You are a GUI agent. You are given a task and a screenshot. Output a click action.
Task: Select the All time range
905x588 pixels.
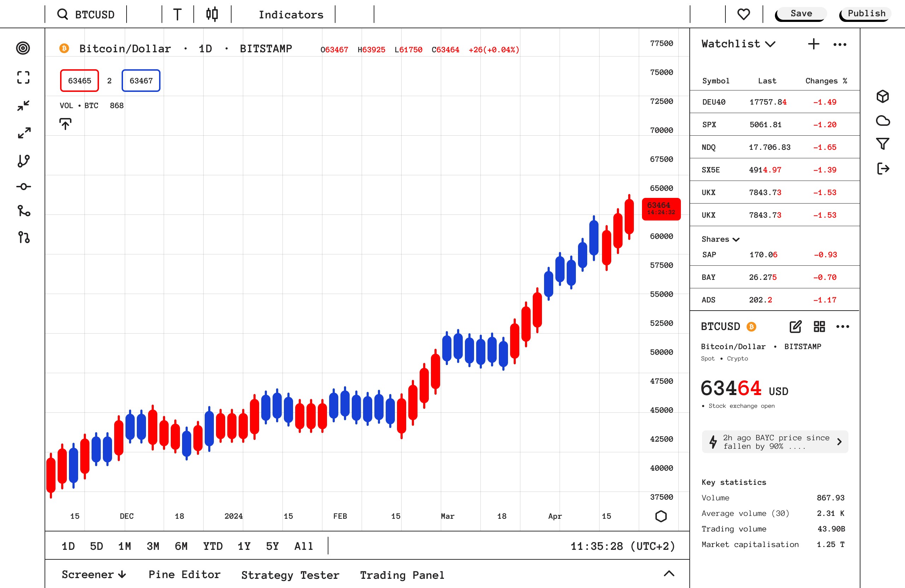tap(304, 546)
